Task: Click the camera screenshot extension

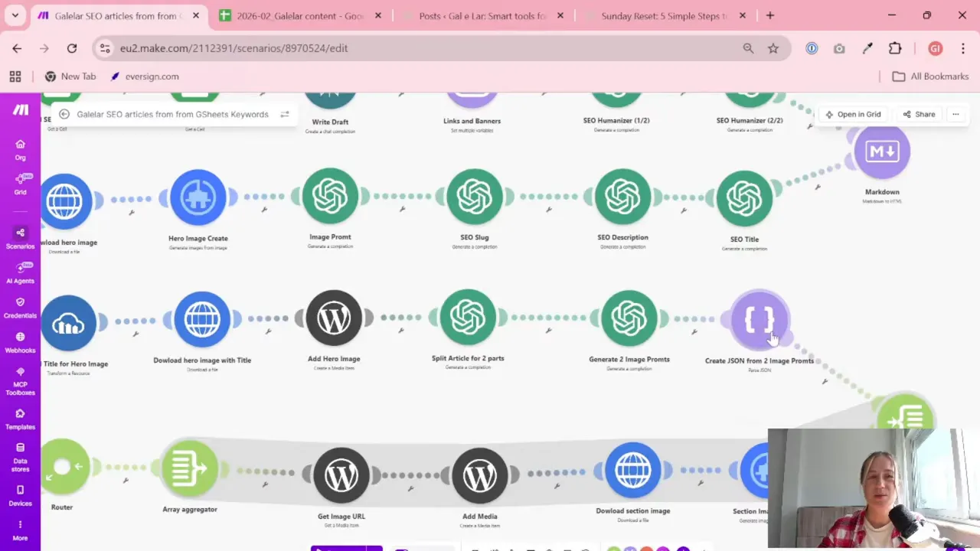Action: pyautogui.click(x=839, y=48)
